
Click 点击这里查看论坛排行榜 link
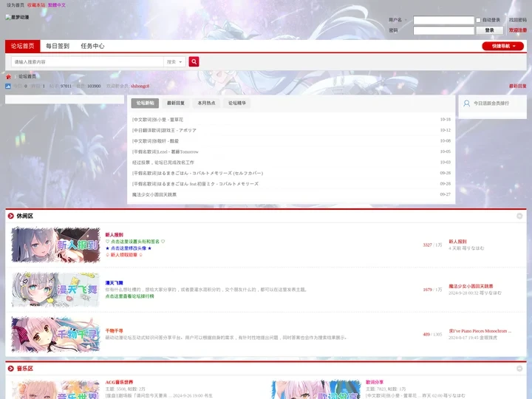pyautogui.click(x=129, y=296)
